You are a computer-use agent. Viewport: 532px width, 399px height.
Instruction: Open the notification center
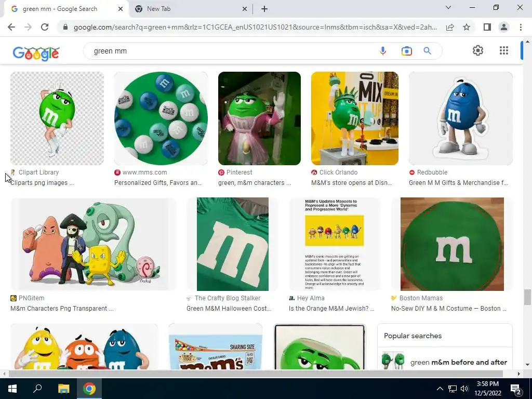(x=516, y=389)
